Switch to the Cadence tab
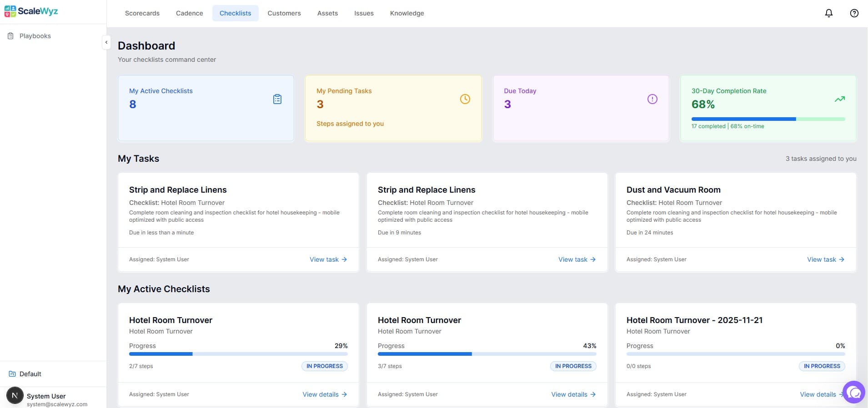 tap(190, 13)
